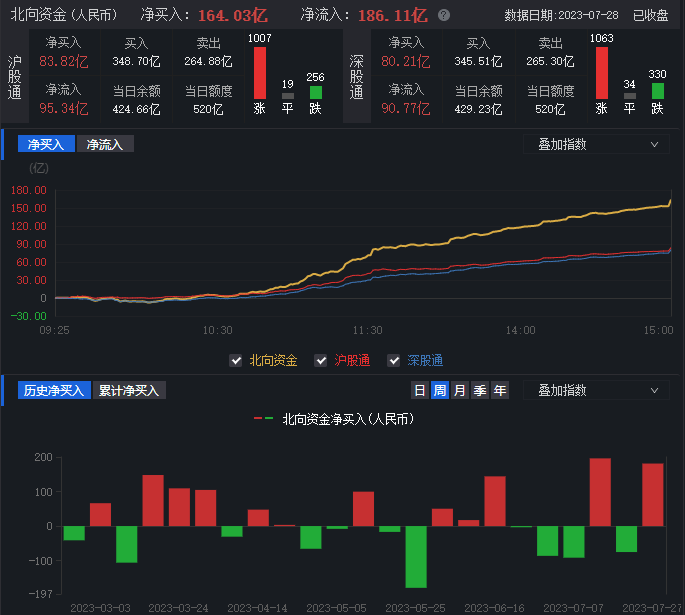This screenshot has width=685, height=615.
Task: Select the 月 period button
Action: (460, 390)
